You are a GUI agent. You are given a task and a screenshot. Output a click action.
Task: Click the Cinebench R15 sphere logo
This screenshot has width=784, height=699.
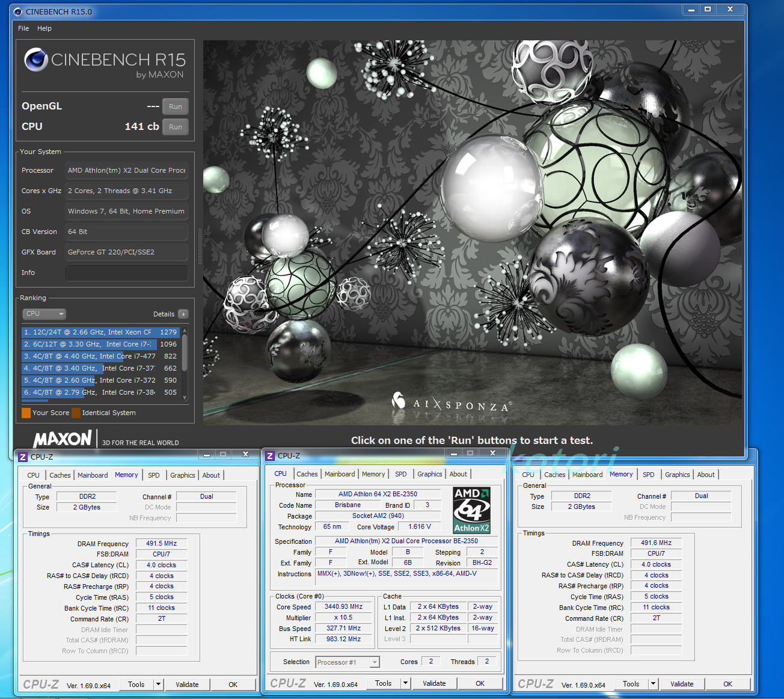coord(35,60)
